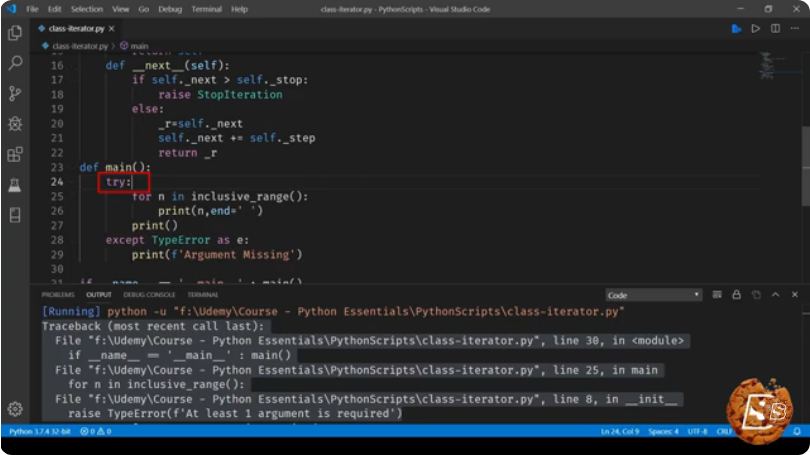
Task: Switch to the DEBUG CONSOLE tab
Action: [149, 295]
